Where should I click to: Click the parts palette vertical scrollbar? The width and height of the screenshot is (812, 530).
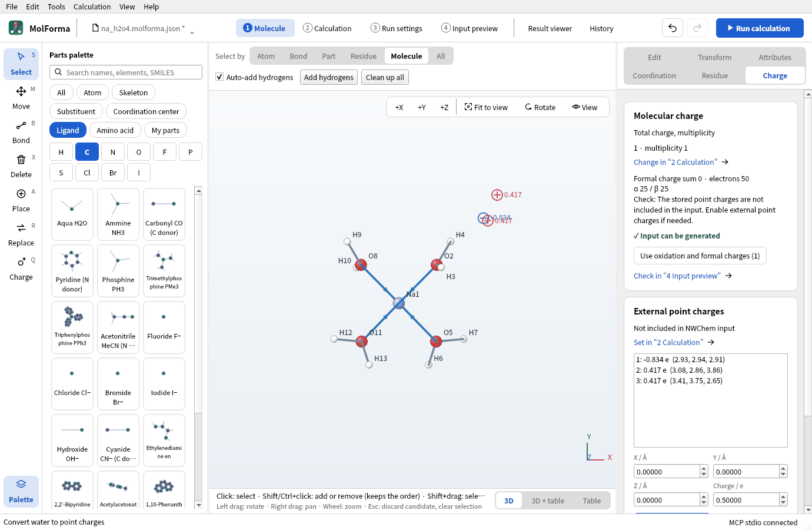tap(198, 347)
